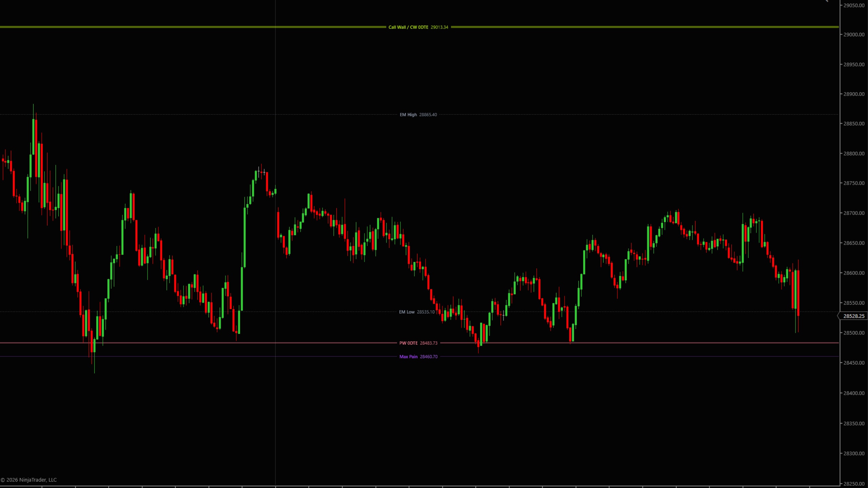Click the 28450.00 price axis label
This screenshot has width=868, height=488.
click(x=854, y=363)
